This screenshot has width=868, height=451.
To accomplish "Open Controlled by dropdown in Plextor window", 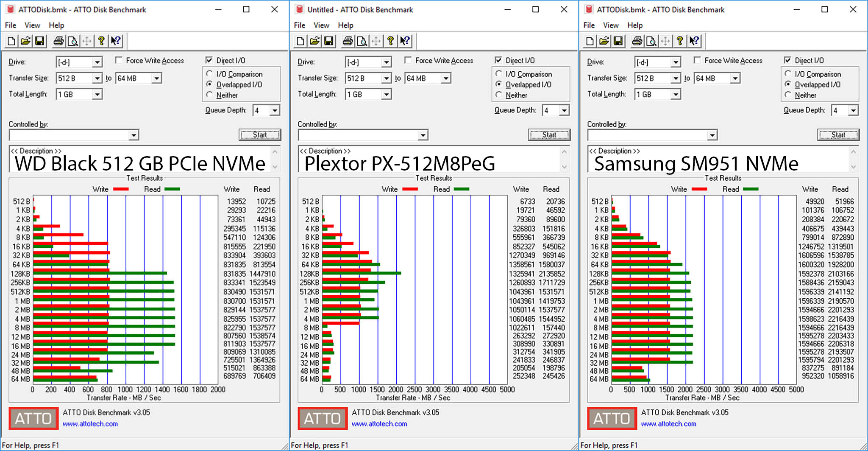I will click(423, 135).
